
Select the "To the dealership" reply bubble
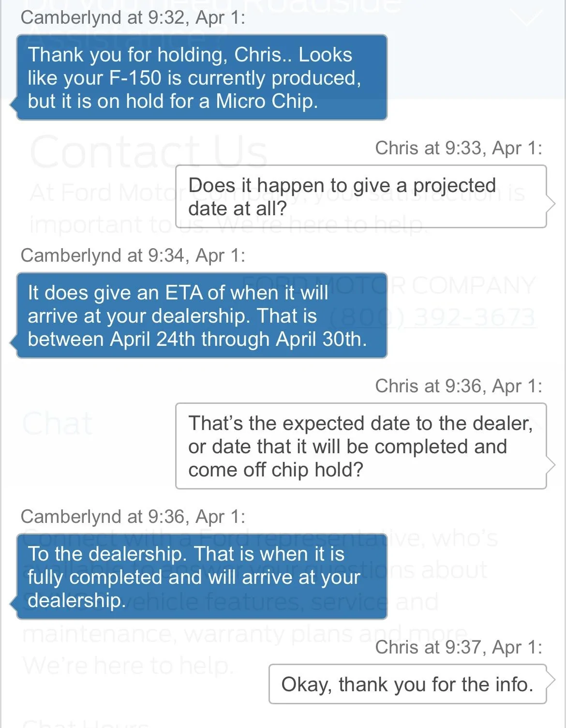pos(202,577)
